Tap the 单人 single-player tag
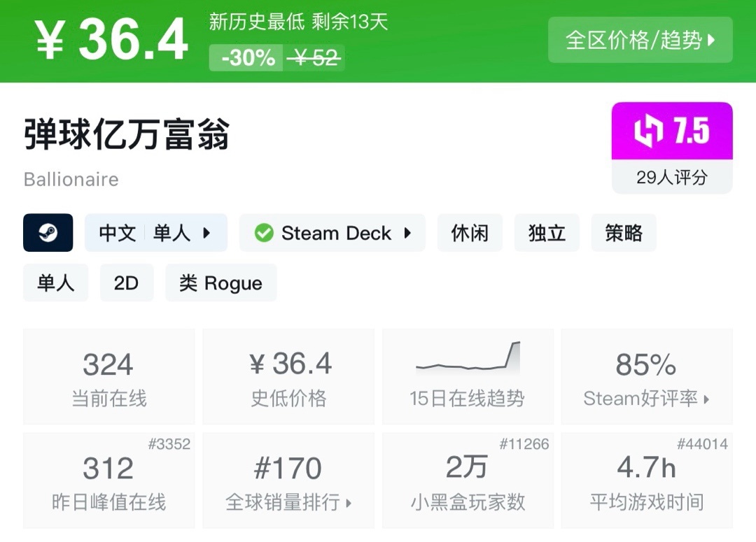Image resolution: width=756 pixels, height=542 pixels. pos(56,283)
